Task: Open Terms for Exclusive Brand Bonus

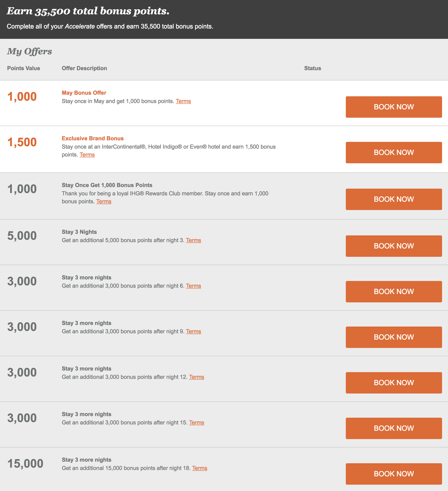Action: click(x=87, y=155)
